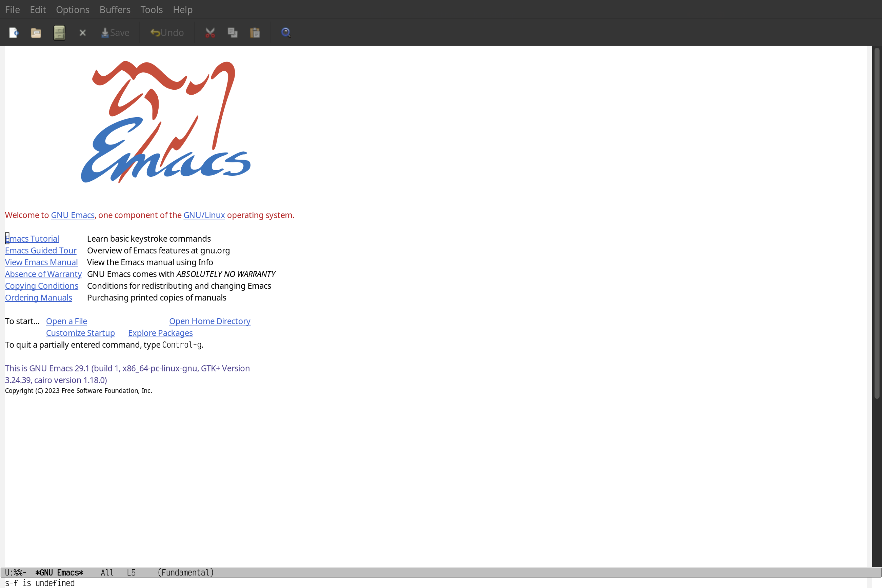Image resolution: width=882 pixels, height=588 pixels.
Task: Click the Close File icon in toolbar
Action: [82, 32]
